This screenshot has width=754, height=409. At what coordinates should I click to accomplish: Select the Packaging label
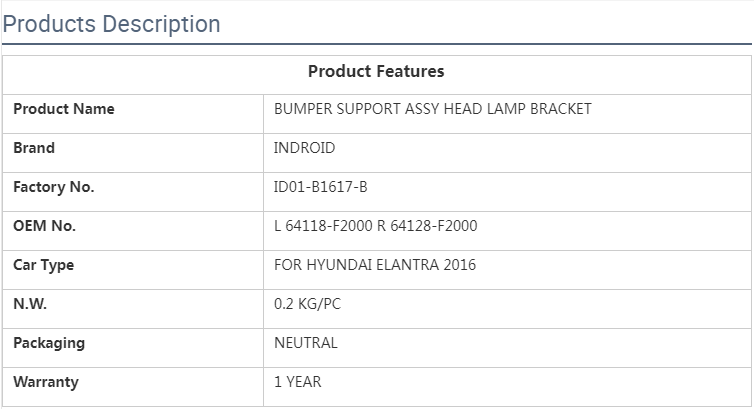coord(49,343)
